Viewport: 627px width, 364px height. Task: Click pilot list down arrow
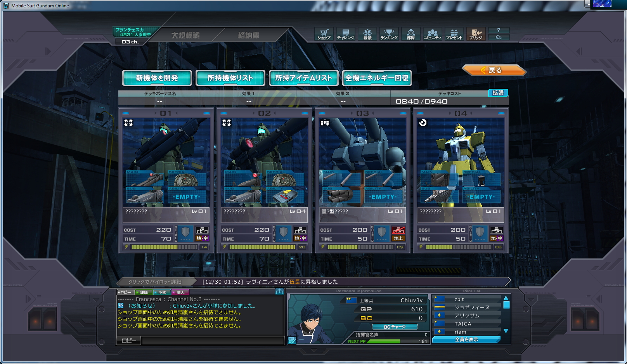pyautogui.click(x=506, y=331)
